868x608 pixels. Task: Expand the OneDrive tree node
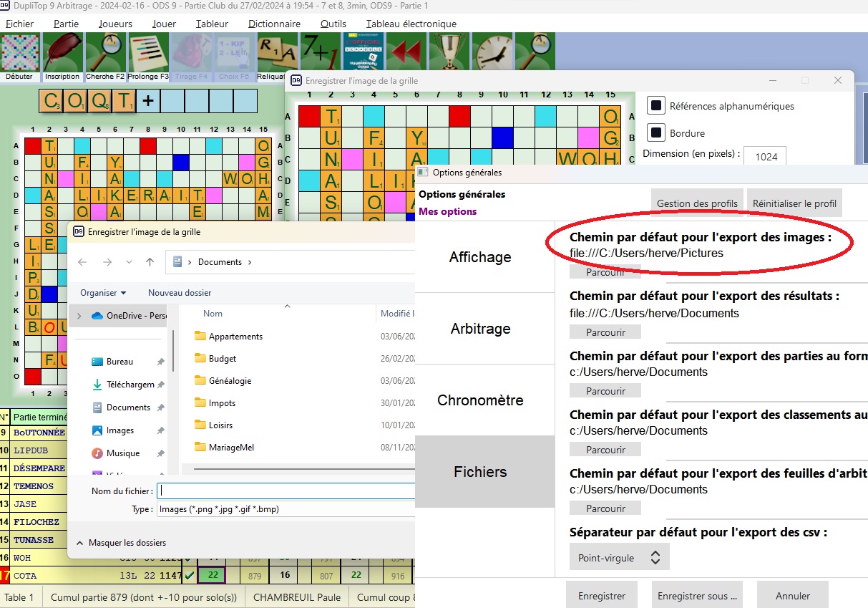79,316
